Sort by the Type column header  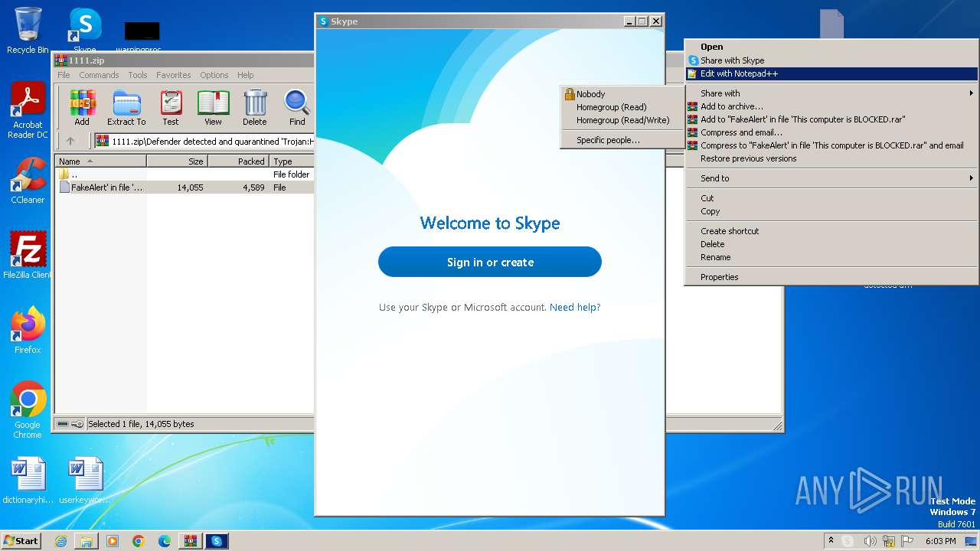[x=292, y=161]
